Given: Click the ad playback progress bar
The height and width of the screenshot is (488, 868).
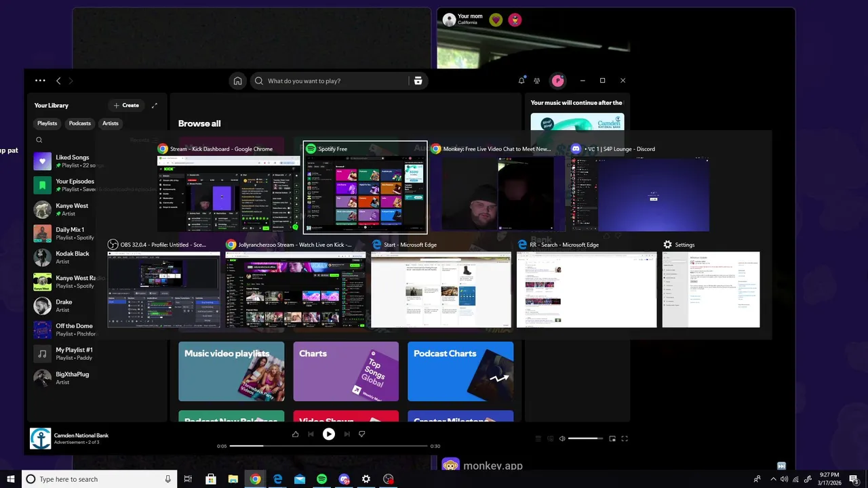Looking at the screenshot, I should [329, 446].
